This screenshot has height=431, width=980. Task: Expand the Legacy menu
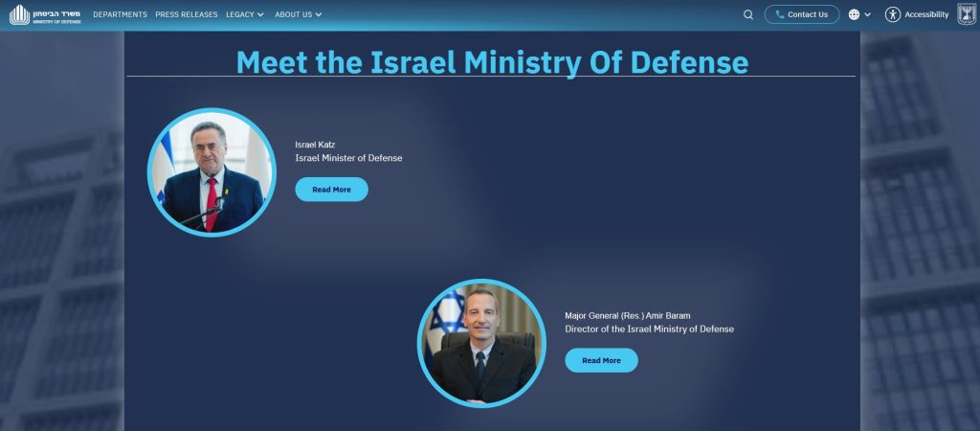click(x=245, y=14)
